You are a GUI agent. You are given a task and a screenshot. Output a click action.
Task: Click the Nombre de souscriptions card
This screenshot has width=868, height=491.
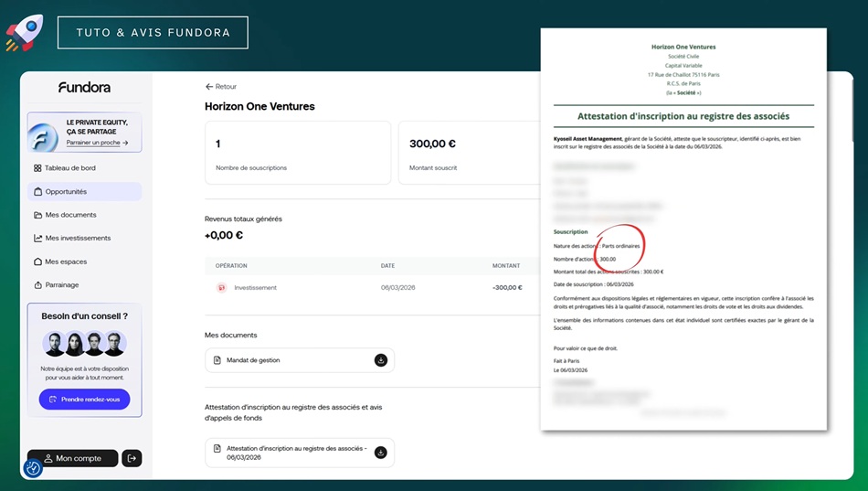[x=298, y=153]
